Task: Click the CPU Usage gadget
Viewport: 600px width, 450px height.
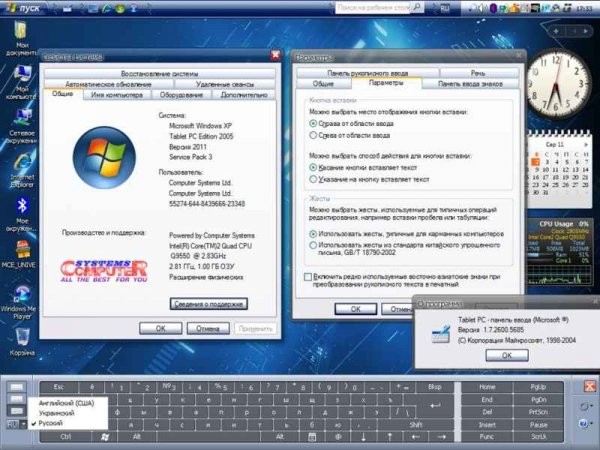Action: [x=559, y=252]
